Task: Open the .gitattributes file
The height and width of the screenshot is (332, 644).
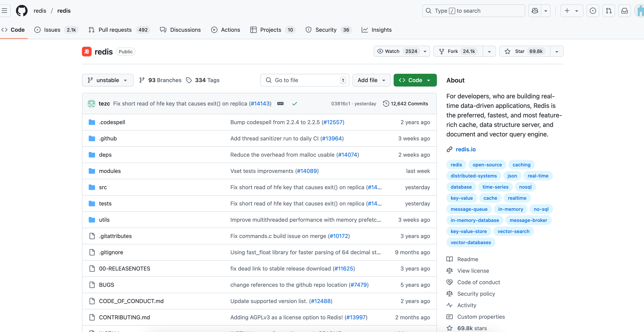Action: pos(115,236)
